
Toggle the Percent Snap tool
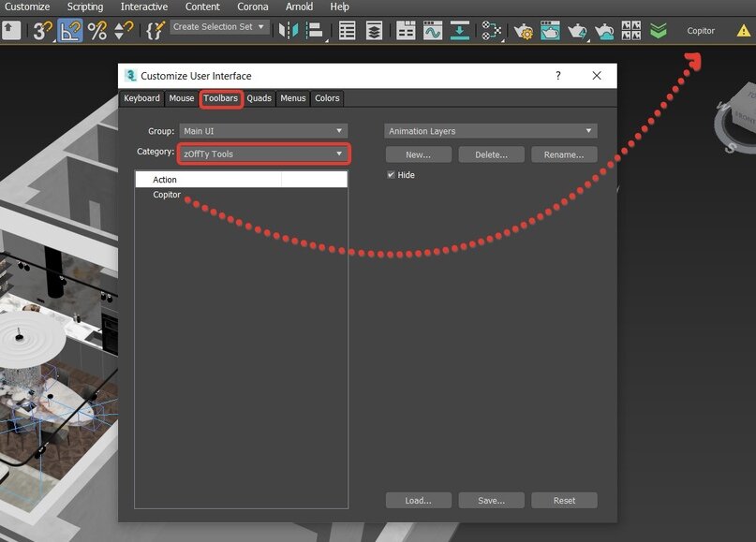97,31
